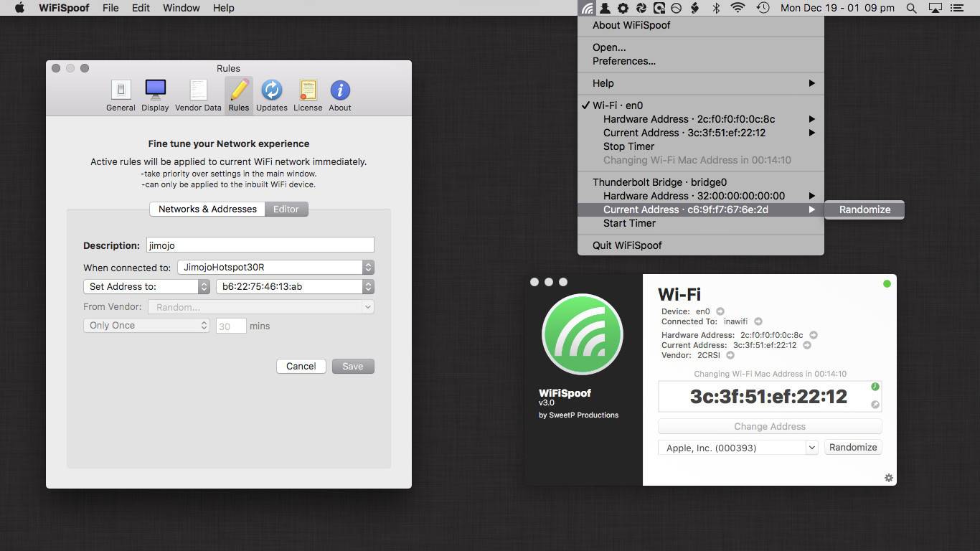Screen dimensions: 980x551
Task: Cancel the rule edit
Action: pos(301,366)
